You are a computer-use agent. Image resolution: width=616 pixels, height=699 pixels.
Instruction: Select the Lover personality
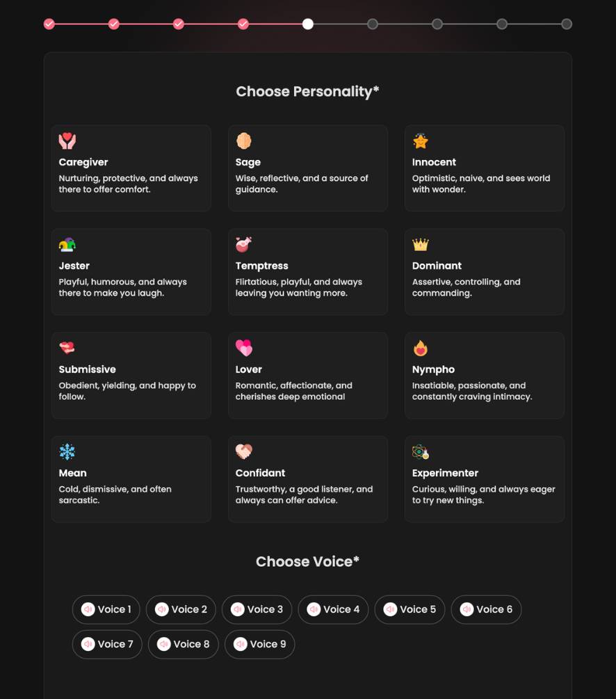307,376
